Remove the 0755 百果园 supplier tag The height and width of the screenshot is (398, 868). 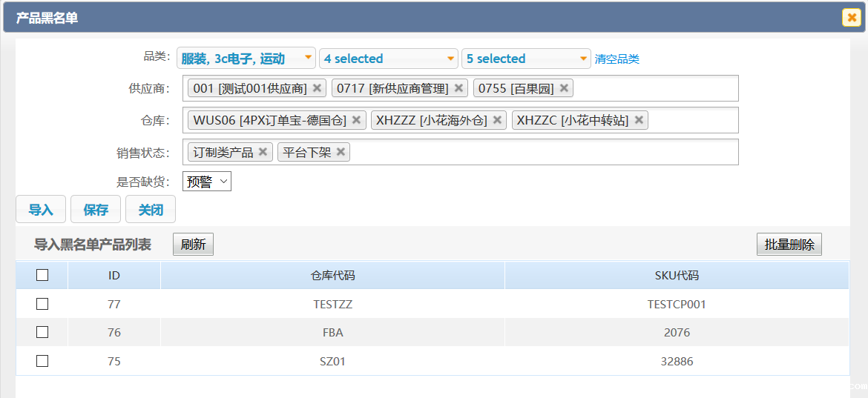565,88
